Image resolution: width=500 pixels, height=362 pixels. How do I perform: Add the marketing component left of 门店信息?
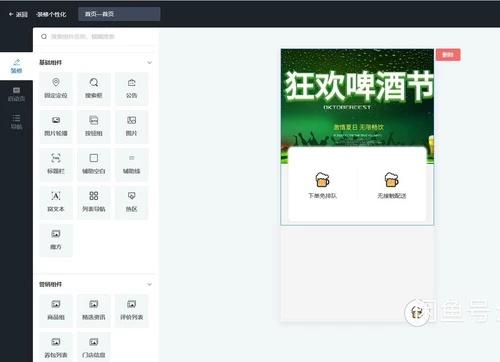[56, 347]
